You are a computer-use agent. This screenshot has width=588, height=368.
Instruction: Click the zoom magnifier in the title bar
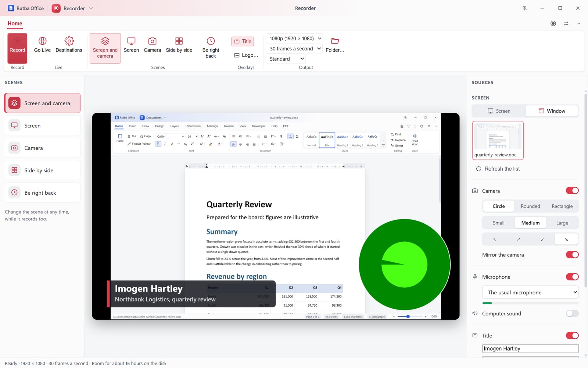[x=525, y=8]
